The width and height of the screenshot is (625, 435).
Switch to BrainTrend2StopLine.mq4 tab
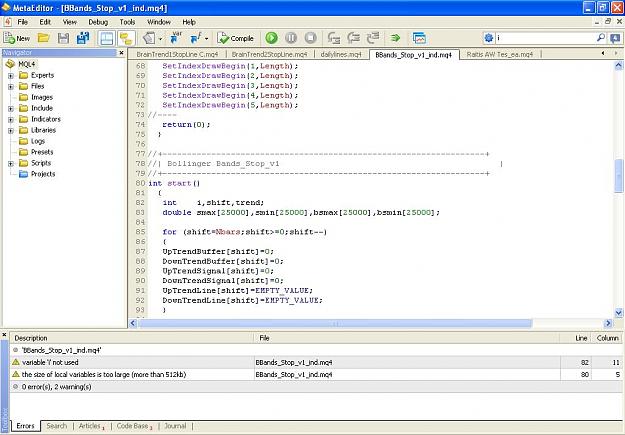(269, 54)
